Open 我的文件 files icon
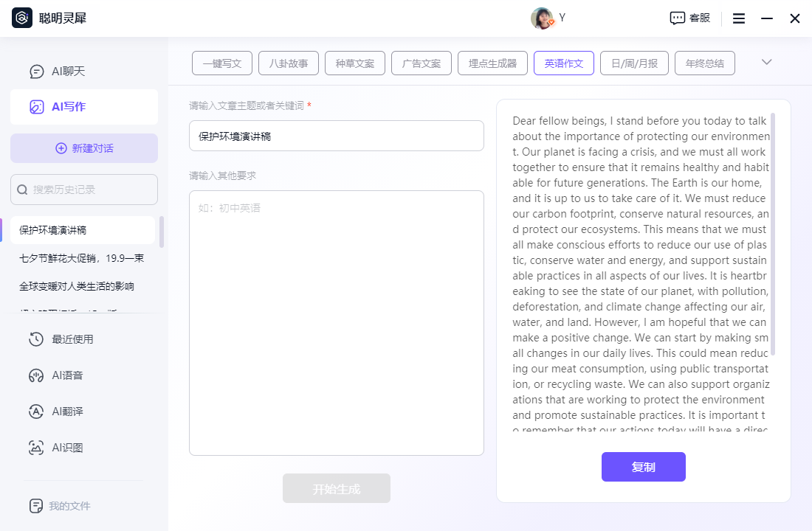Screen dimensions: 812x531 tap(36, 506)
